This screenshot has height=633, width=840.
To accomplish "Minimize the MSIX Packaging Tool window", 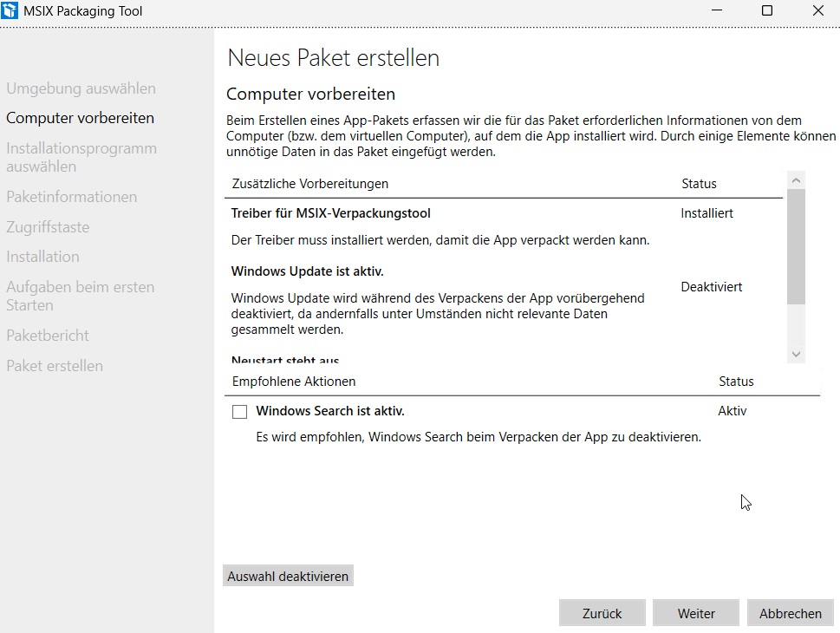I will (716, 11).
